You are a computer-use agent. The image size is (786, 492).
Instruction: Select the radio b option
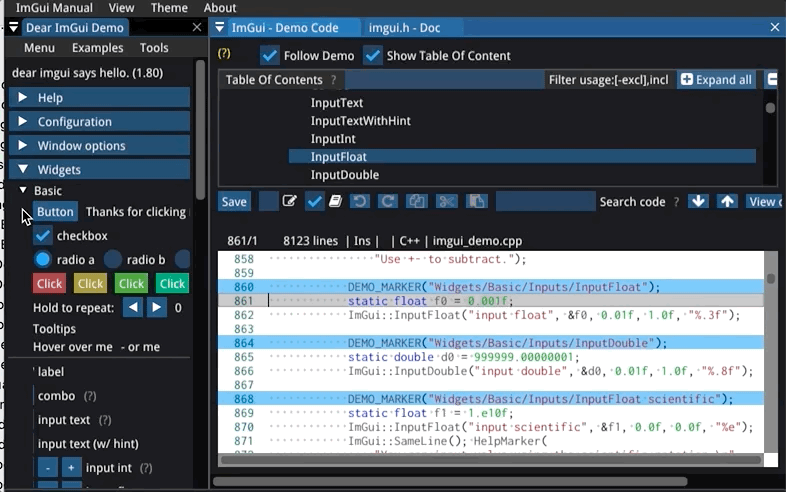114,260
